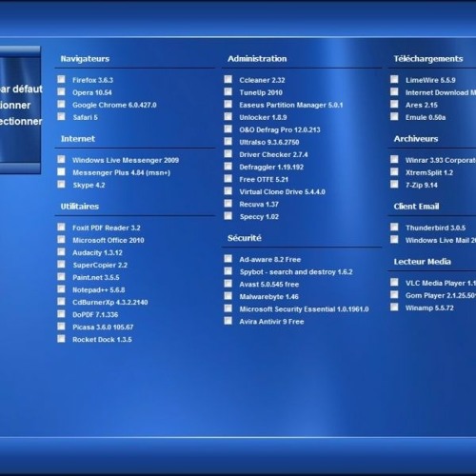This screenshot has height=476, width=476.
Task: Select Microsoft Office 2010 checkbox
Action: click(x=61, y=239)
